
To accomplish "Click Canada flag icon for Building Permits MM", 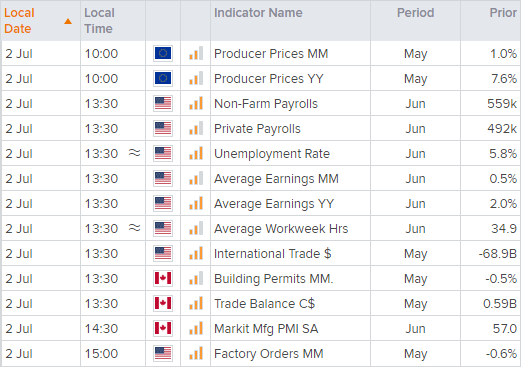I will (x=163, y=278).
